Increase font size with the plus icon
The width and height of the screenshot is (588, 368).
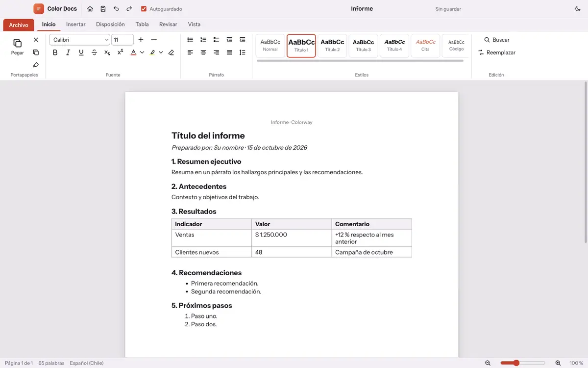tap(141, 40)
